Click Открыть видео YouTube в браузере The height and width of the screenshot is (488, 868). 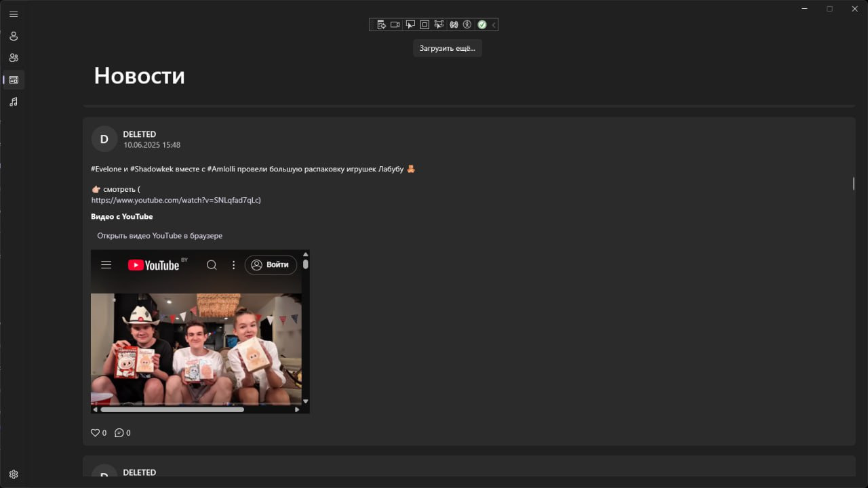point(160,236)
